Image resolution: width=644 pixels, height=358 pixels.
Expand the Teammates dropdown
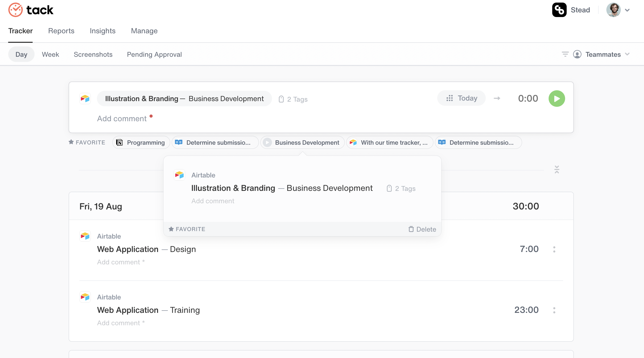pos(627,54)
